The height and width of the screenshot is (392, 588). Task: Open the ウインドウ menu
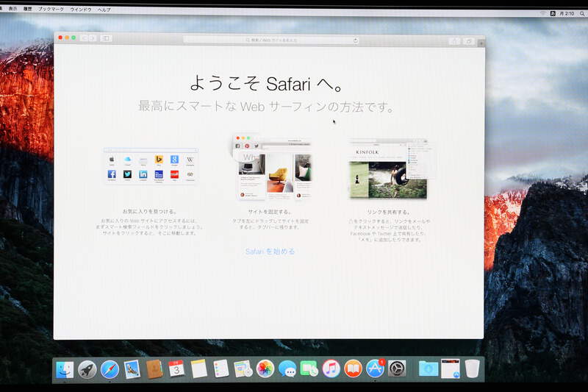click(81, 10)
